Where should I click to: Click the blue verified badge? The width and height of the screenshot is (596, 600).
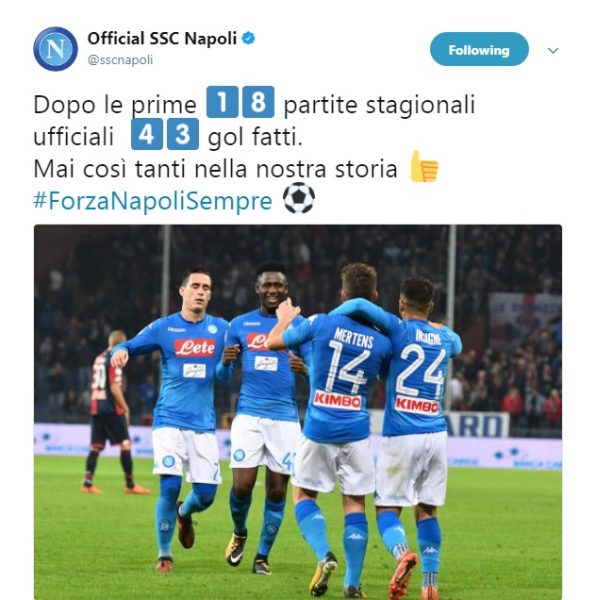(249, 38)
